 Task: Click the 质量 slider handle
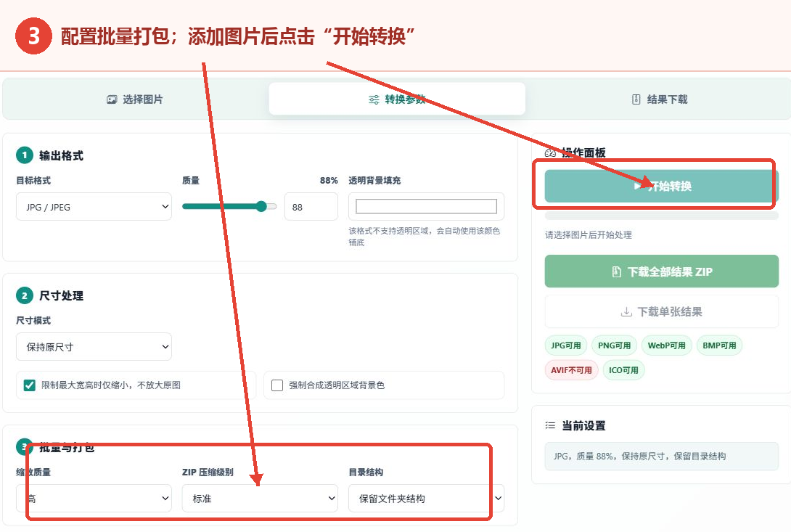261,206
